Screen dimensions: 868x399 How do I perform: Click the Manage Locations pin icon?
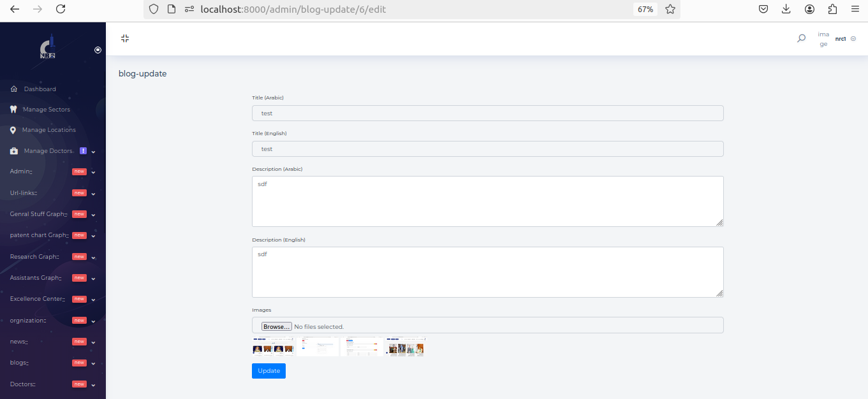(x=13, y=130)
